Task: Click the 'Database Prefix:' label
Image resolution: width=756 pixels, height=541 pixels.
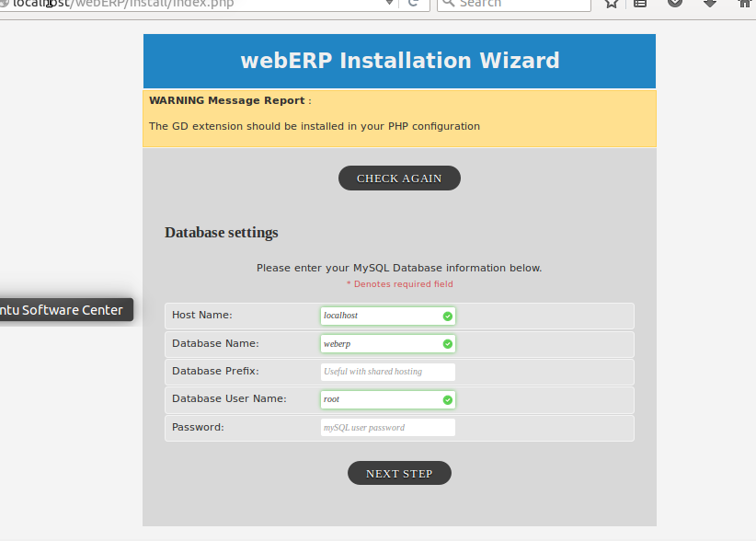Action: pos(215,371)
